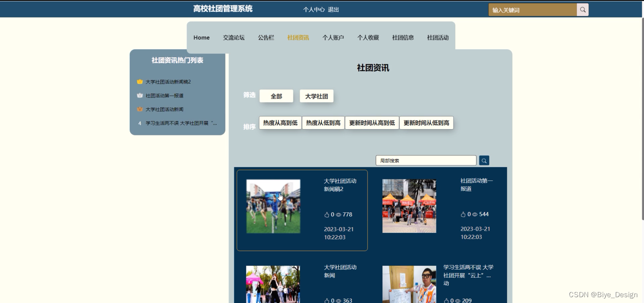Sort by 热度从高到低
Screen dimensions: 644x303
280,123
